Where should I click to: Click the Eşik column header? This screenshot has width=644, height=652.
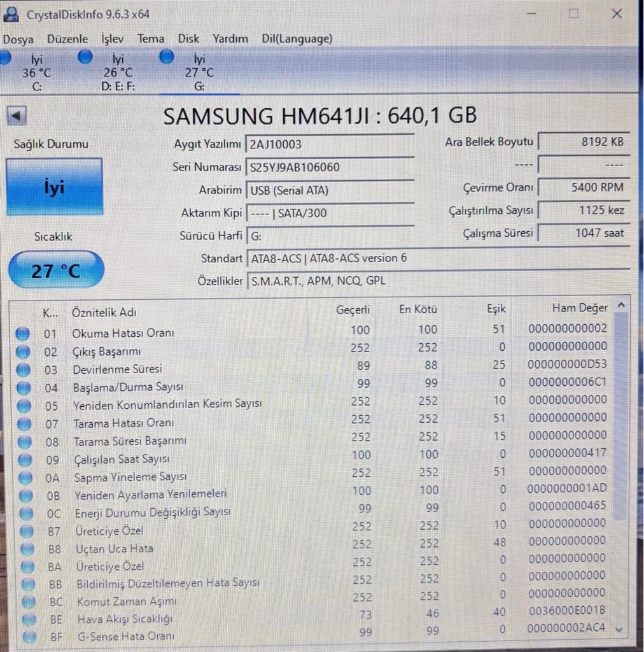coord(496,309)
